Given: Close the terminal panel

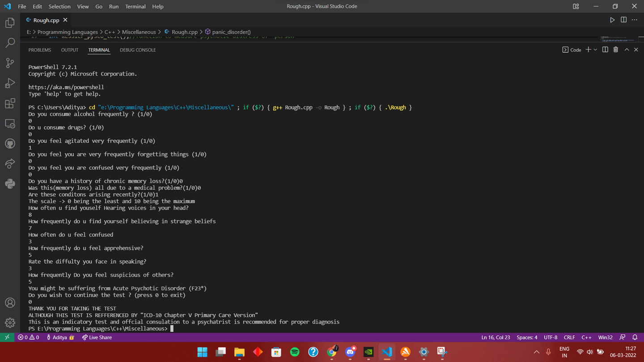Looking at the screenshot, I should (x=636, y=50).
